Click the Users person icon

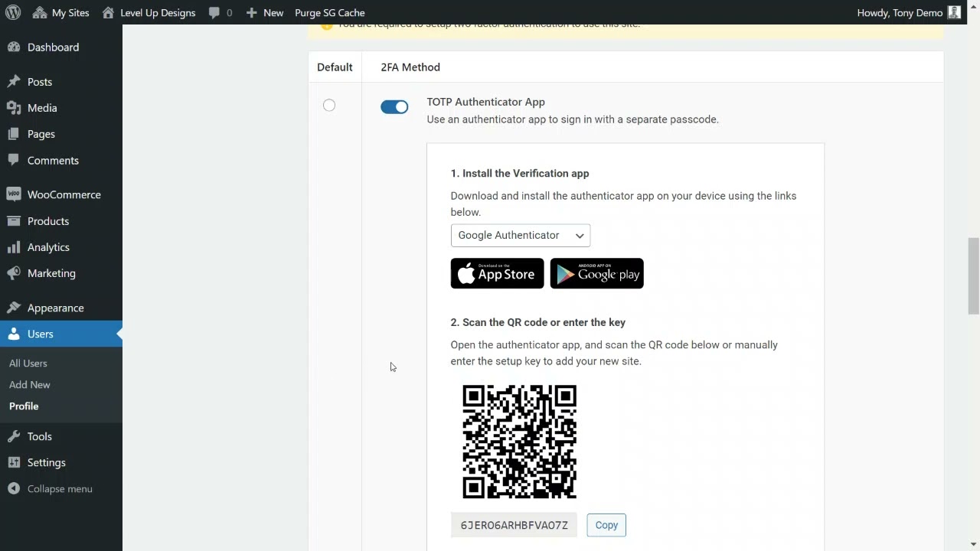pos(14,334)
